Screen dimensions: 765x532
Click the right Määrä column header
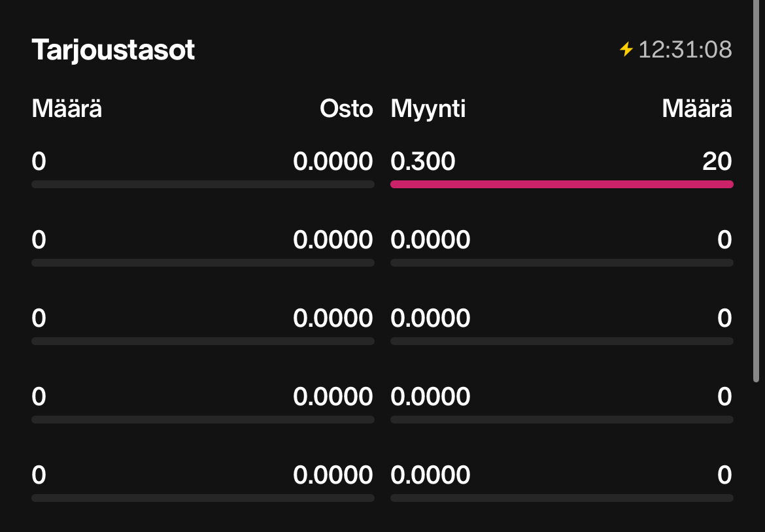point(697,108)
